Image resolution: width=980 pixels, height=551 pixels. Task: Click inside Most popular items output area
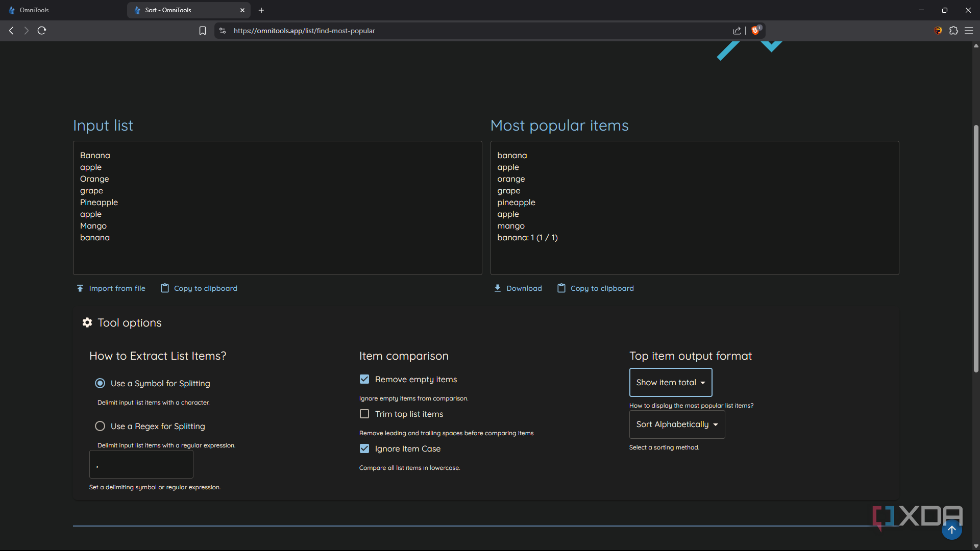[695, 208]
